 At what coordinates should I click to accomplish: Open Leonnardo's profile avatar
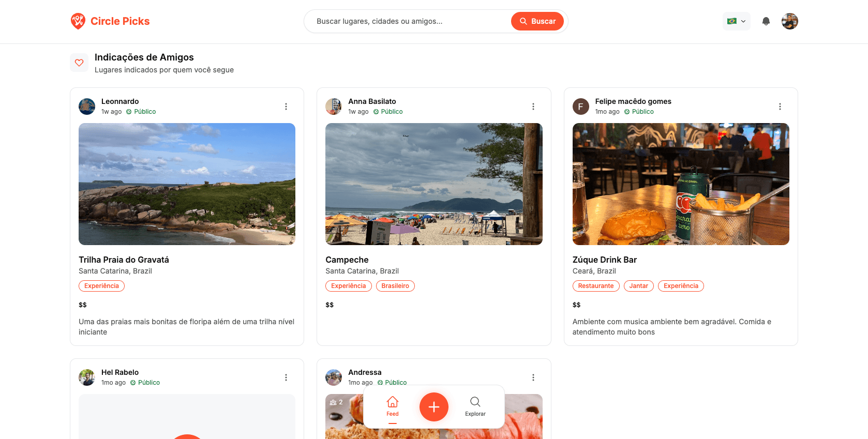[87, 107]
